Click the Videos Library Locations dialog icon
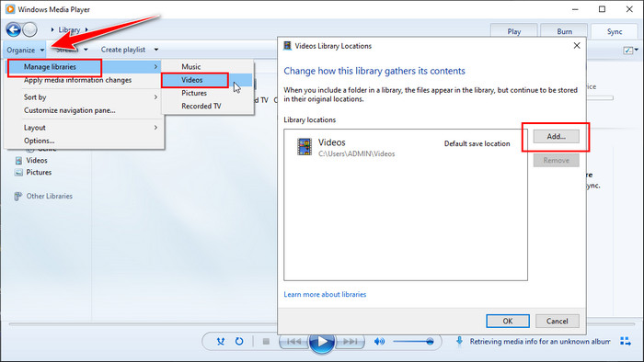Screen dimensions: 644x362 point(287,46)
